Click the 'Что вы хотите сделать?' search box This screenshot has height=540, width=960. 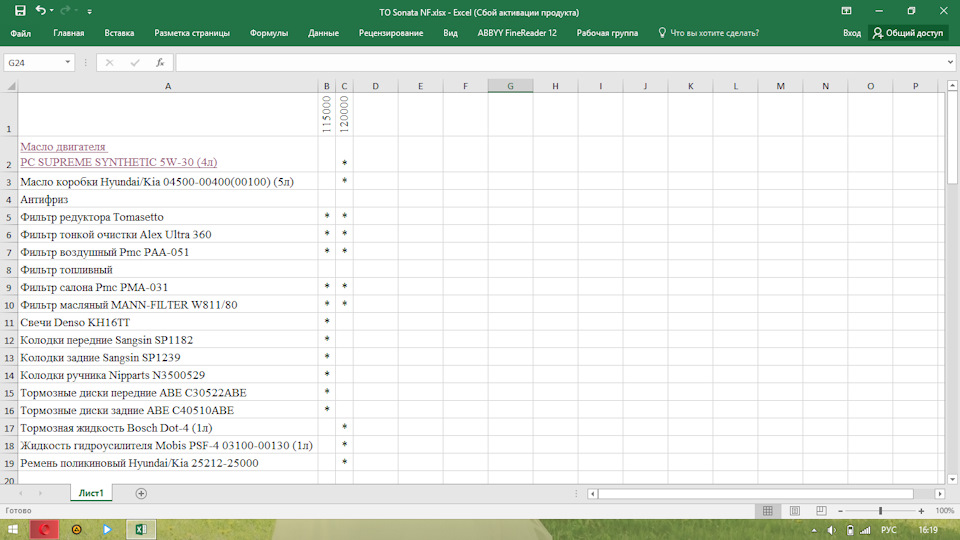tap(708, 33)
